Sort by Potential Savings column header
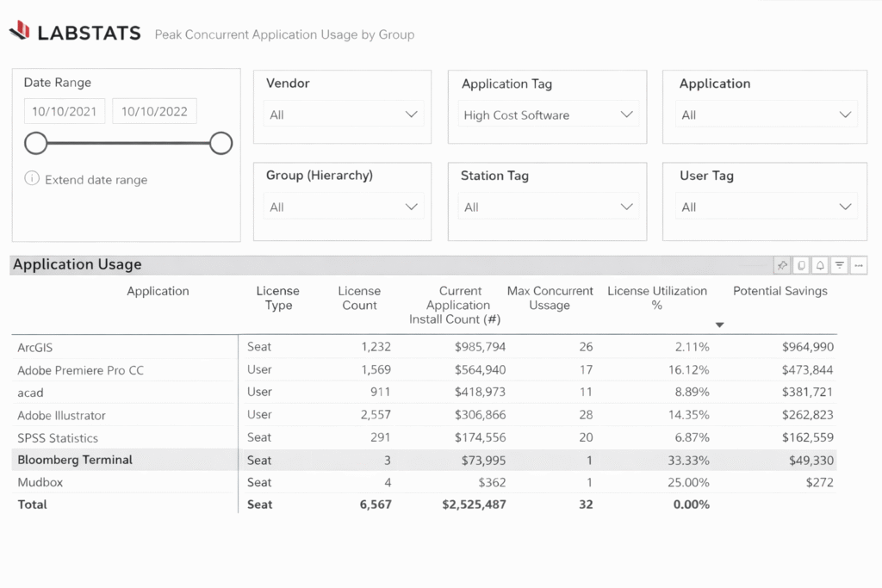The width and height of the screenshot is (882, 588). (x=780, y=291)
